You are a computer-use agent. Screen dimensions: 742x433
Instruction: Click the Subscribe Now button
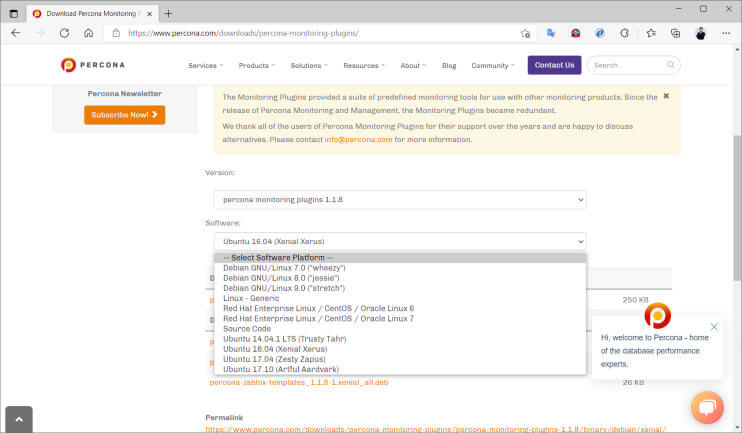(x=124, y=115)
